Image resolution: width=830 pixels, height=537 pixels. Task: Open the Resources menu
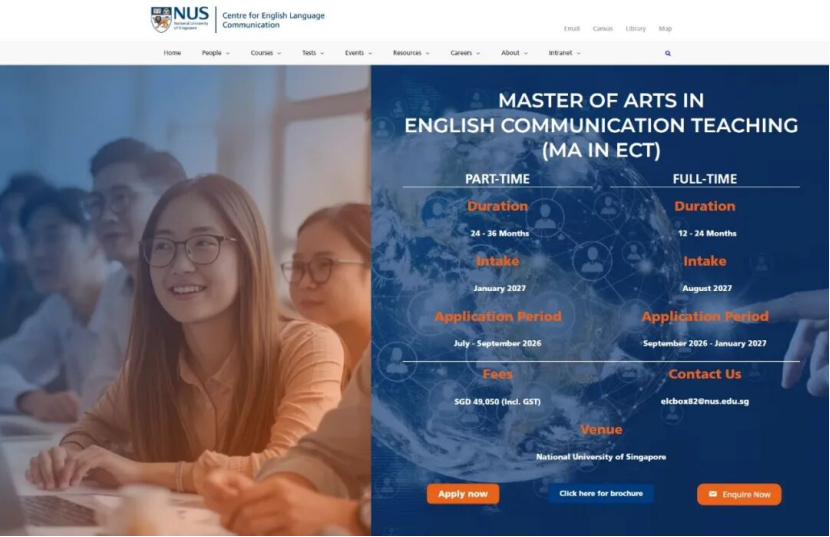[411, 53]
